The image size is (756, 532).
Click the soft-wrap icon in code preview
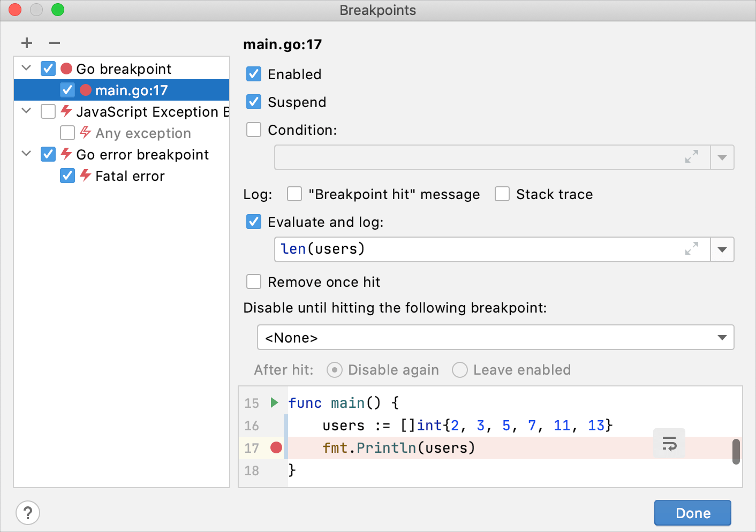click(669, 443)
